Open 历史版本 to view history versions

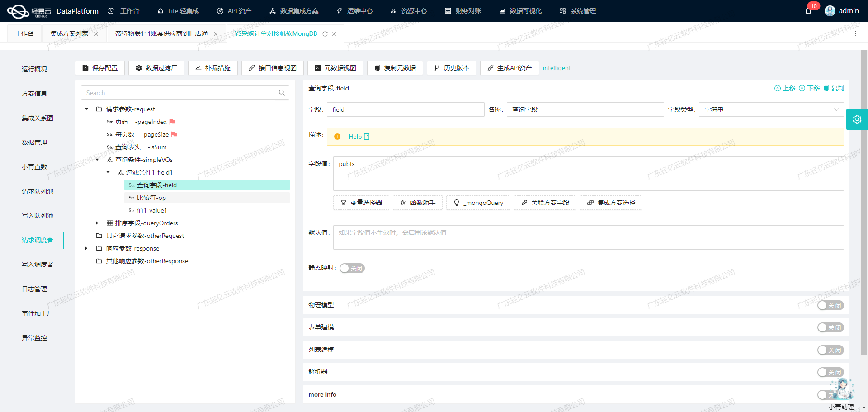pyautogui.click(x=451, y=68)
